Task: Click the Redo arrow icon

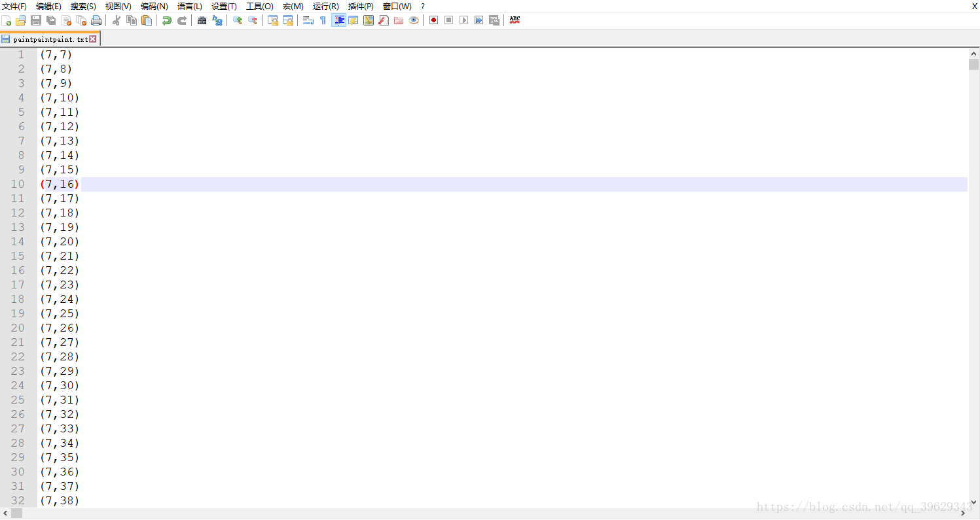Action: tap(182, 20)
